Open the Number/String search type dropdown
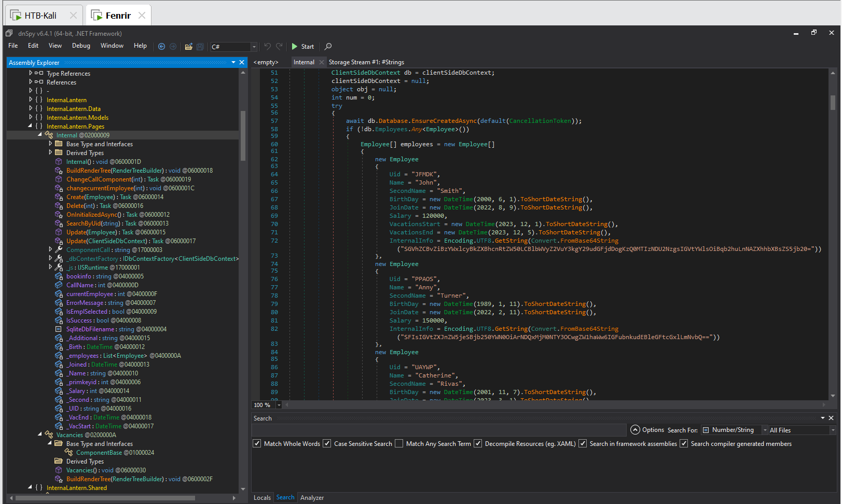Image resolution: width=842 pixels, height=504 pixels. (765, 430)
